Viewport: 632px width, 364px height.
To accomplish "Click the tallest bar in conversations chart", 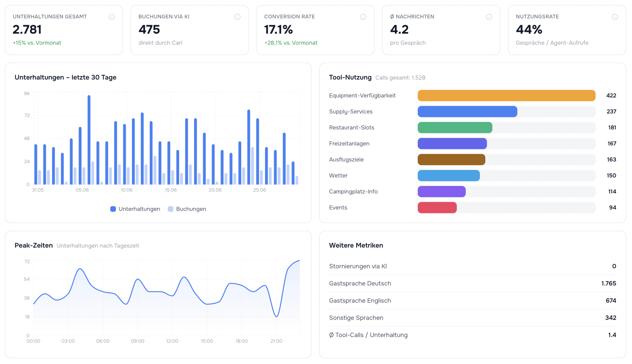I will pyautogui.click(x=89, y=140).
